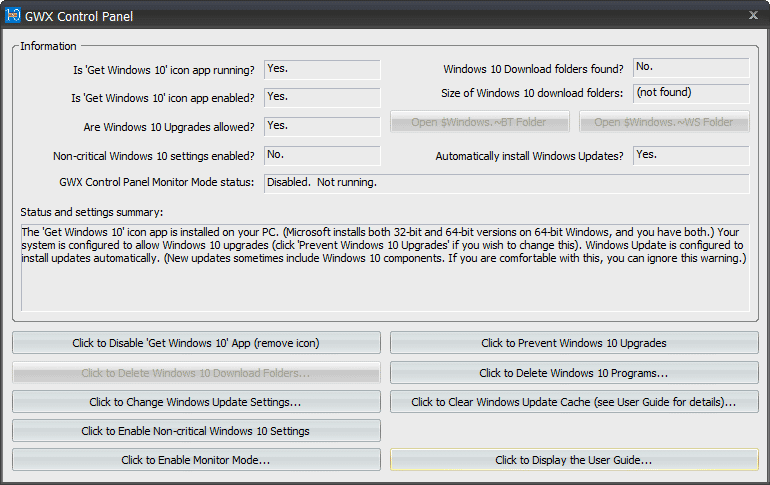
Task: Open Change Windows Update Settings
Action: coord(196,402)
